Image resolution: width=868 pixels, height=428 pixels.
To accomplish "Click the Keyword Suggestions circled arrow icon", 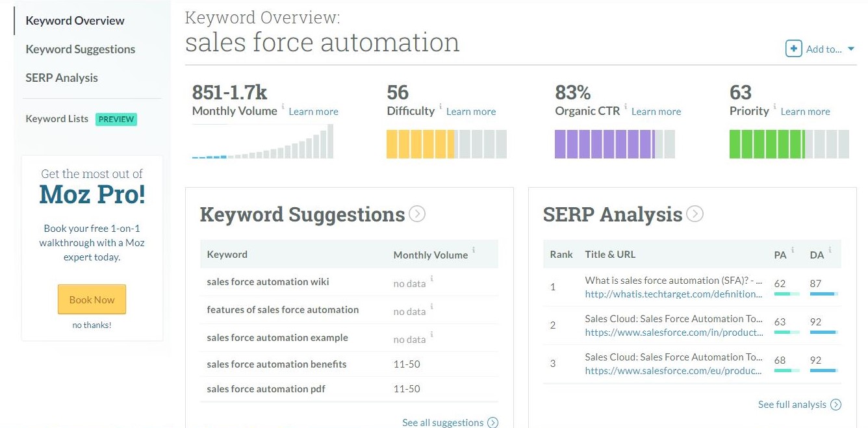I will point(417,214).
